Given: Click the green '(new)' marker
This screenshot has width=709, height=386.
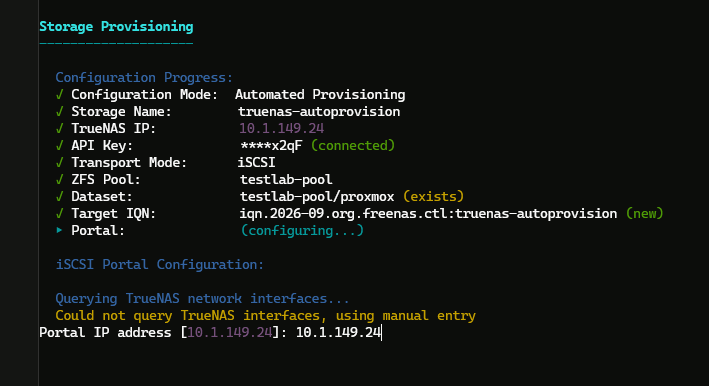Looking at the screenshot, I should tap(645, 214).
